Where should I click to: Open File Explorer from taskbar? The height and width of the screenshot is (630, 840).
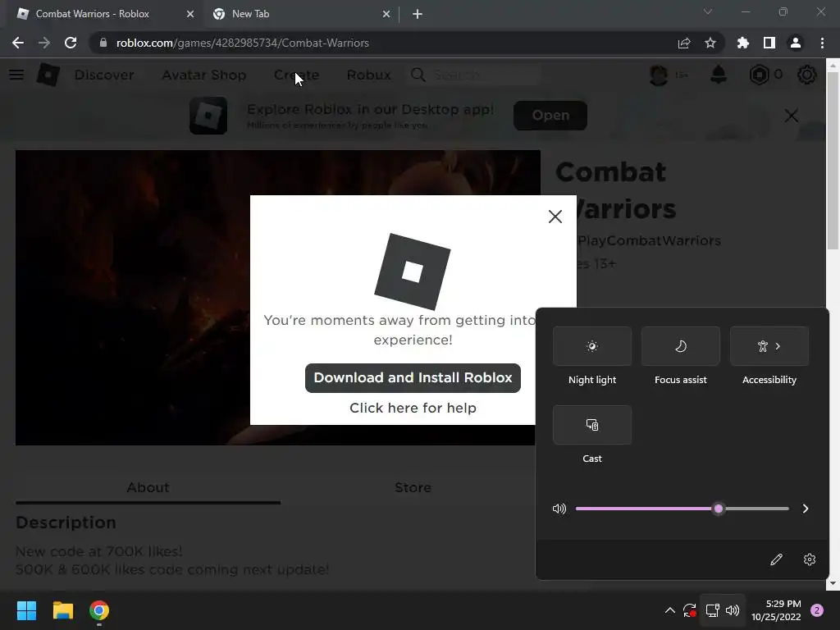click(62, 610)
